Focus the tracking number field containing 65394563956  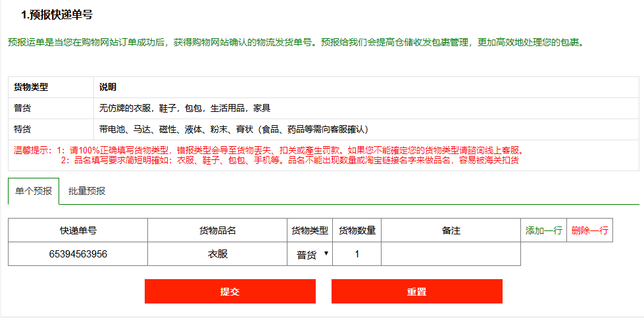(78, 254)
